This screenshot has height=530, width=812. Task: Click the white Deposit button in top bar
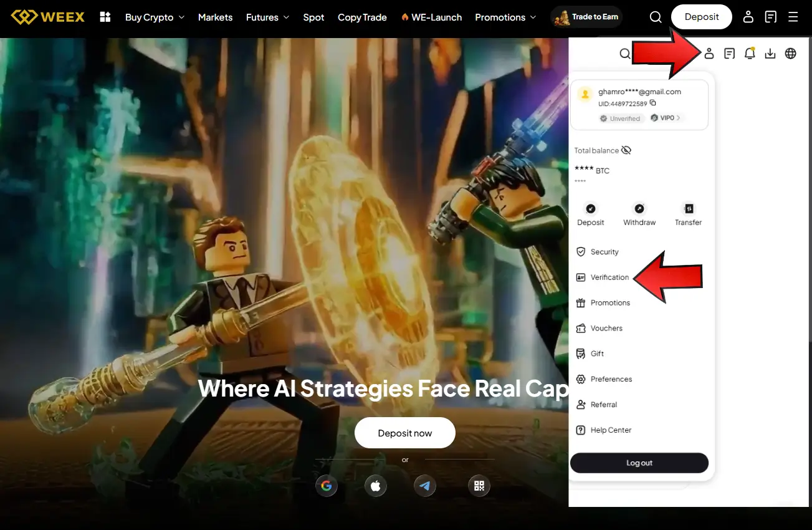(x=702, y=17)
